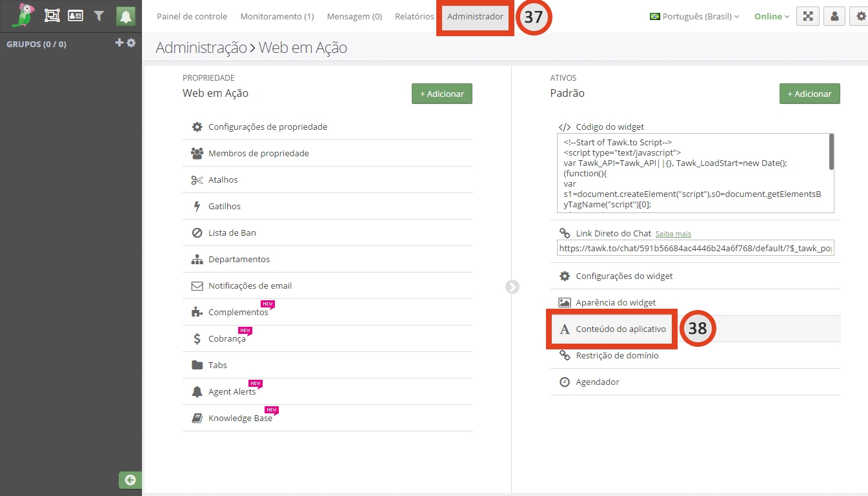
Task: Open Restrição de domínio
Action: click(x=696, y=355)
